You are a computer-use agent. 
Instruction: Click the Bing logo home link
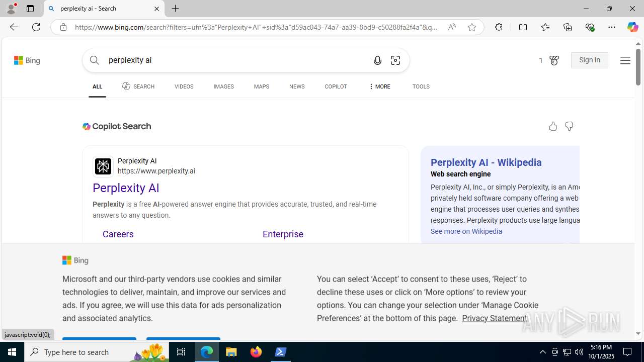tap(27, 60)
